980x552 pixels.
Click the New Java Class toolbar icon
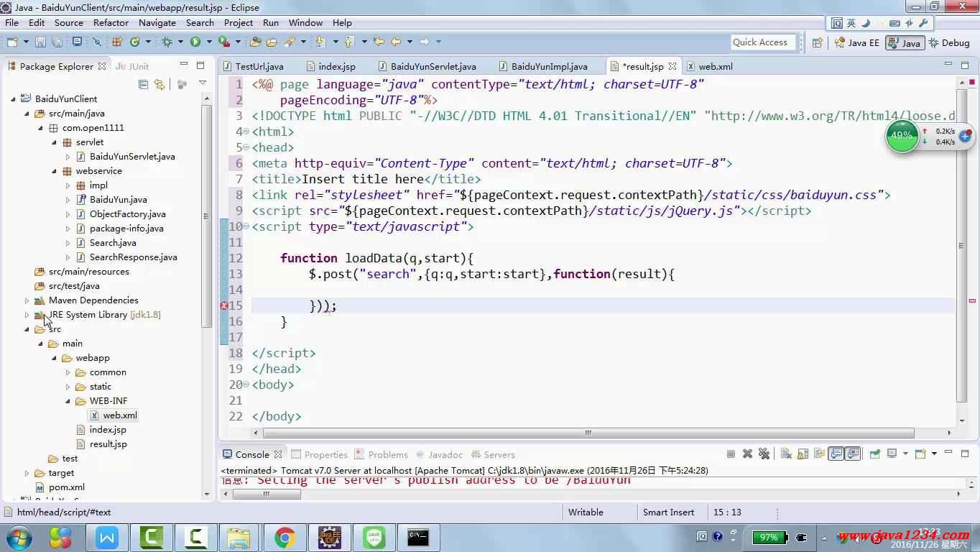click(x=135, y=42)
